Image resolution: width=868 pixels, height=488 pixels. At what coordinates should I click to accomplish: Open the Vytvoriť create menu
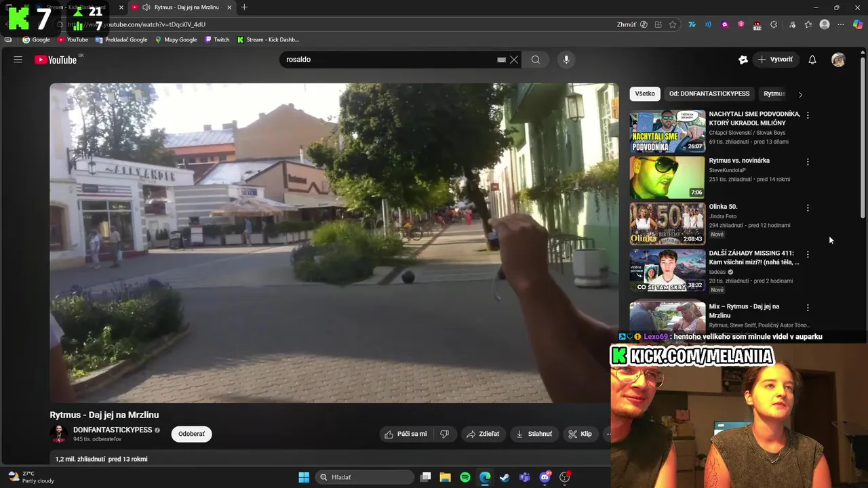(775, 60)
